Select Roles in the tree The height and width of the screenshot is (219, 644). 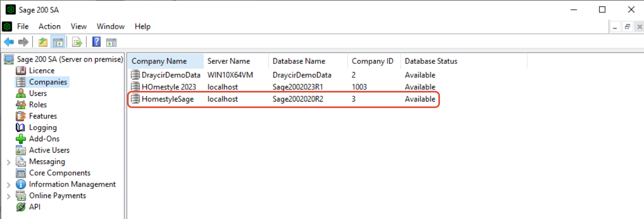pos(38,104)
